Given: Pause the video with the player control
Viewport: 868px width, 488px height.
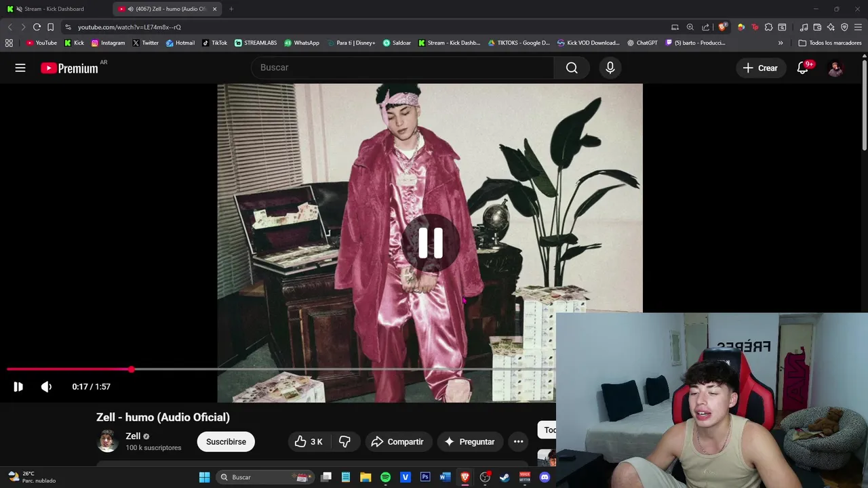Looking at the screenshot, I should [18, 386].
